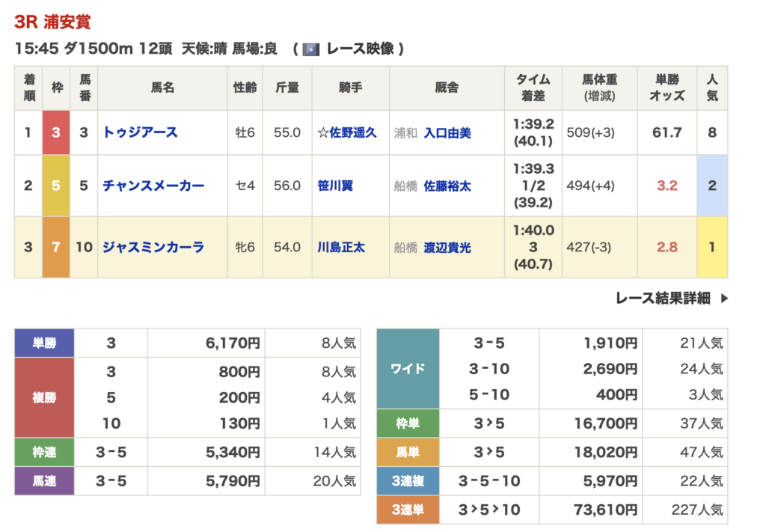This screenshot has width=766, height=532.
Task: Open trainer 渡辺貴光 page
Action: pyautogui.click(x=447, y=247)
